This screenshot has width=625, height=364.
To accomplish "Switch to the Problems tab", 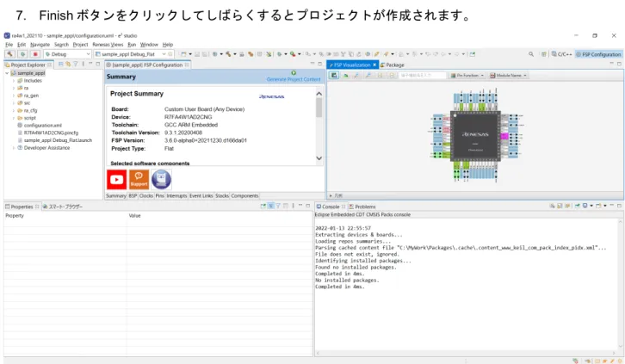I will click(x=362, y=207).
